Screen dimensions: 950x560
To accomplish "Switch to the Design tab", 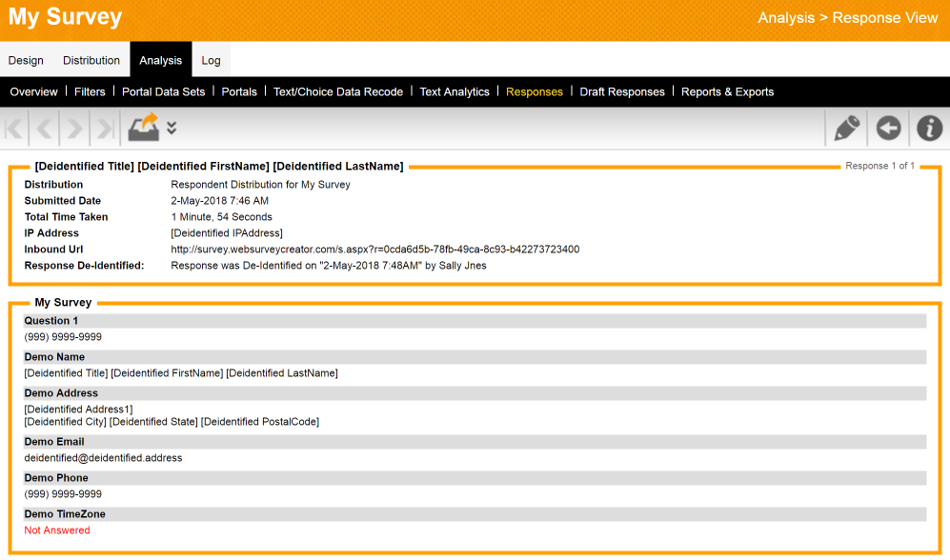I will [26, 60].
